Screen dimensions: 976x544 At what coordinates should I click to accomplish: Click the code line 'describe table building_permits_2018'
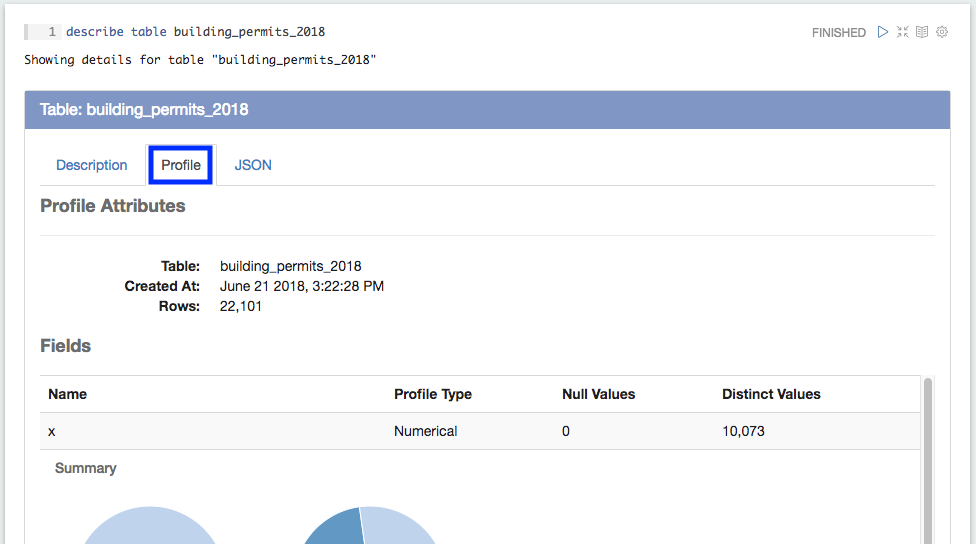point(195,32)
